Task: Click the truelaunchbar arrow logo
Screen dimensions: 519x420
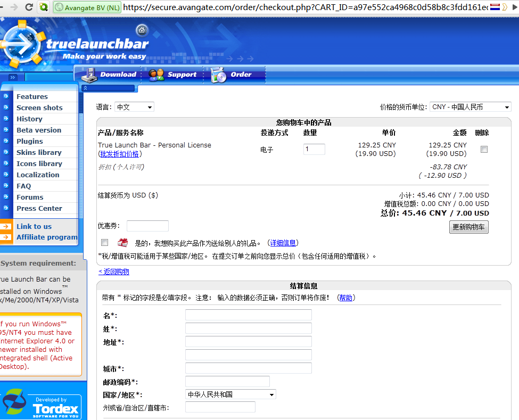Action: [x=22, y=45]
